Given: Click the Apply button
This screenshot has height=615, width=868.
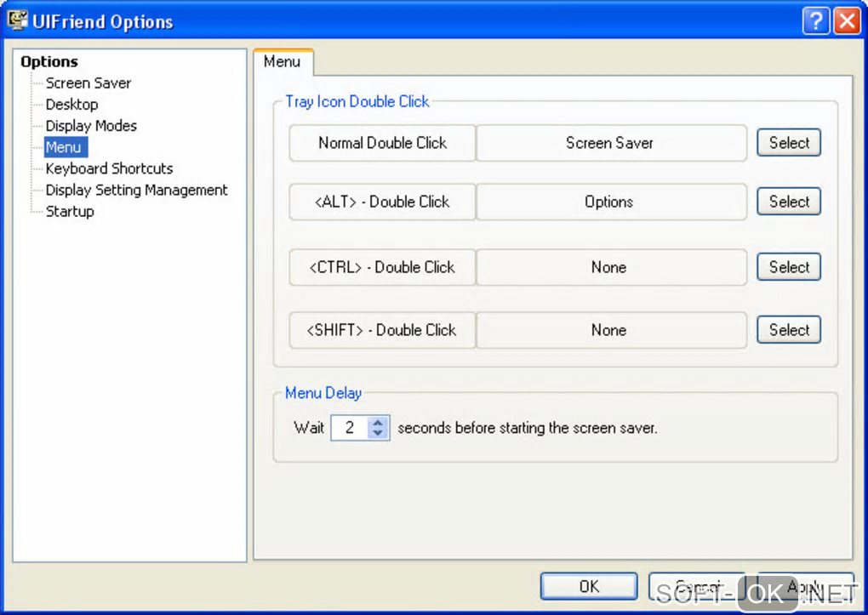Looking at the screenshot, I should [805, 586].
